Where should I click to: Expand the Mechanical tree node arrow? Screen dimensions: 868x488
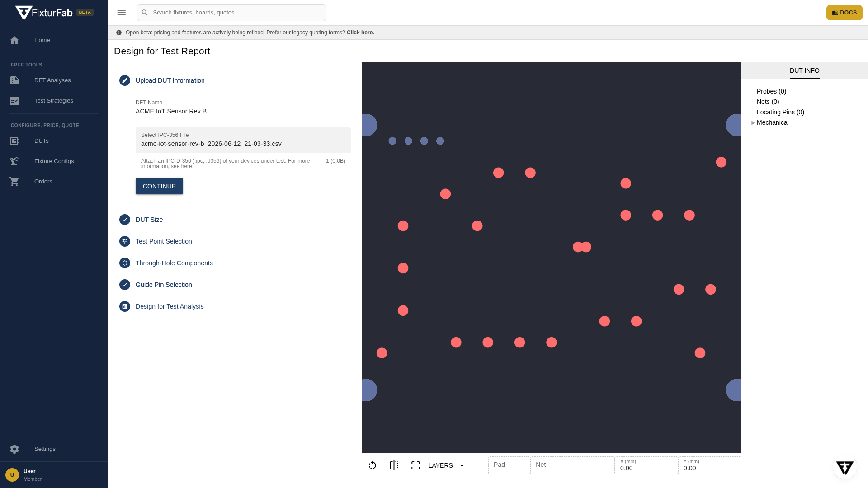(753, 123)
